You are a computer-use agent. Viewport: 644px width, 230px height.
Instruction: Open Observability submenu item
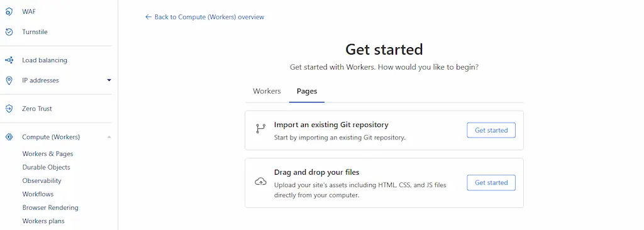[42, 181]
